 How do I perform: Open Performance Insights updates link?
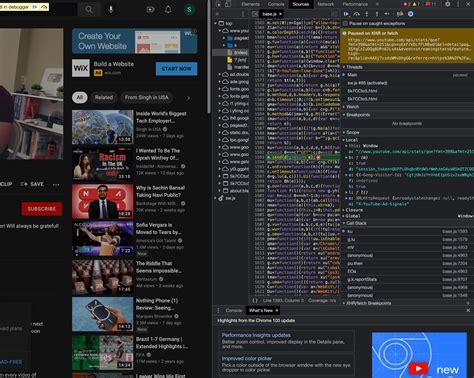click(x=256, y=335)
